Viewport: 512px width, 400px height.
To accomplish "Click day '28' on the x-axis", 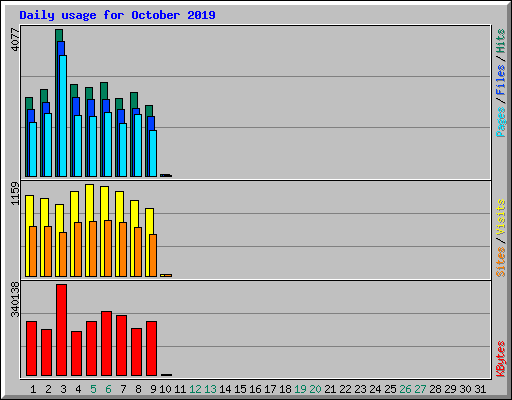I will point(435,389).
